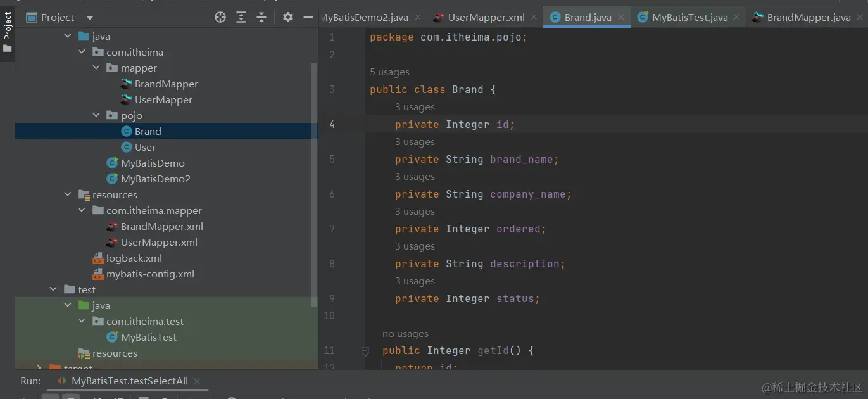This screenshot has height=399, width=868.
Task: Click the 'status' field name in code
Action: point(515,299)
